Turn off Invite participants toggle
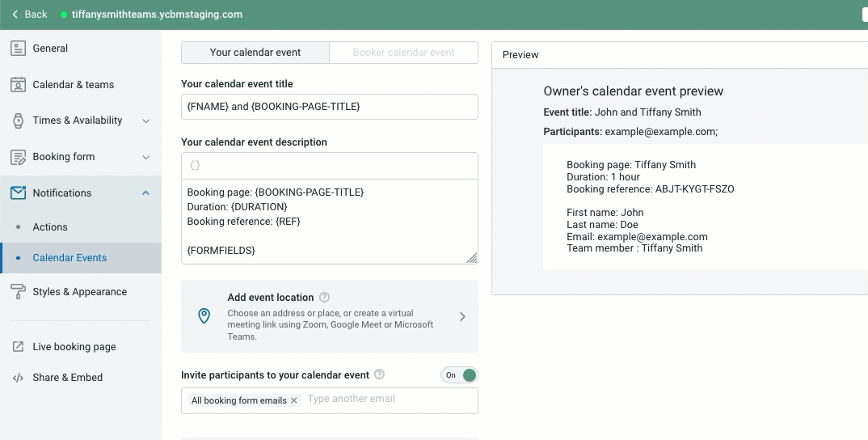 pyautogui.click(x=459, y=375)
